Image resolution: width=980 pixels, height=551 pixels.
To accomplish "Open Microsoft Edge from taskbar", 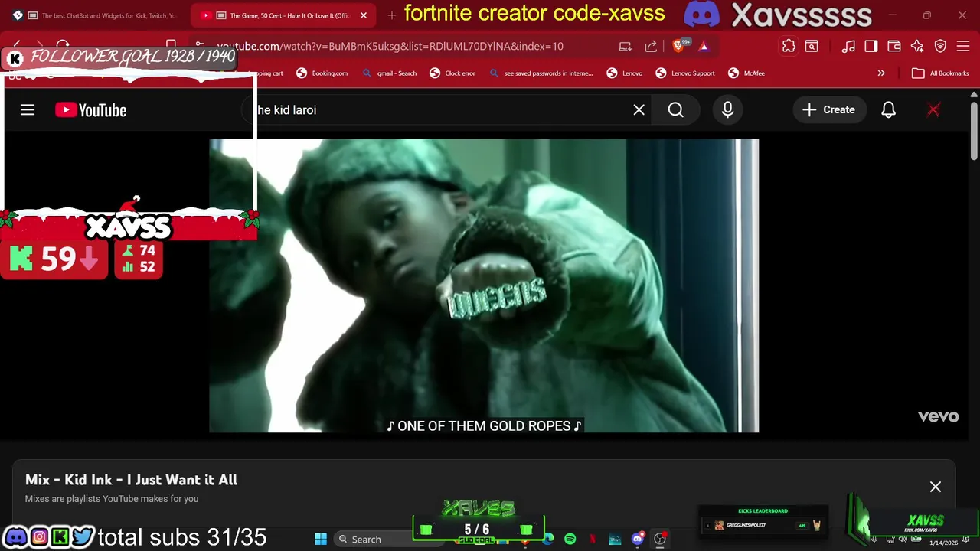I will click(548, 539).
